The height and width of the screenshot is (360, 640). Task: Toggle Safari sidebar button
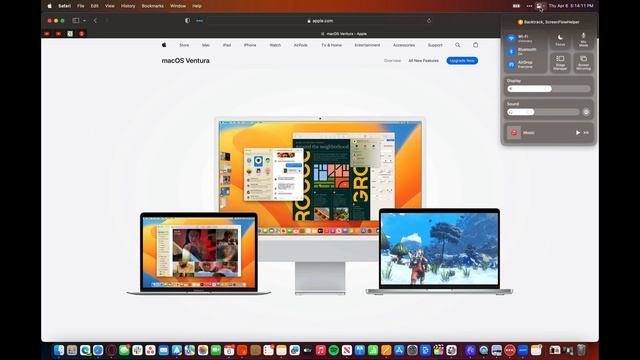pyautogui.click(x=76, y=20)
